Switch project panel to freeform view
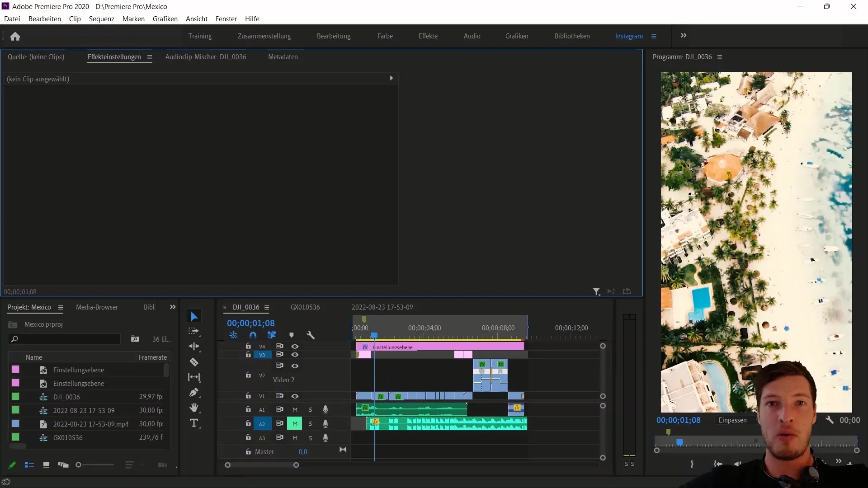868x488 pixels. [x=63, y=465]
